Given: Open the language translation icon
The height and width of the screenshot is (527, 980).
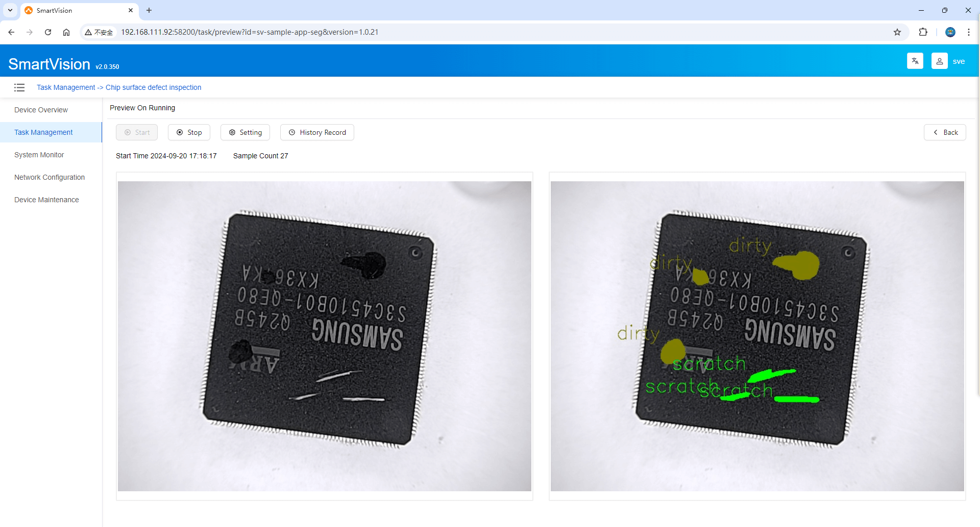Looking at the screenshot, I should (915, 61).
